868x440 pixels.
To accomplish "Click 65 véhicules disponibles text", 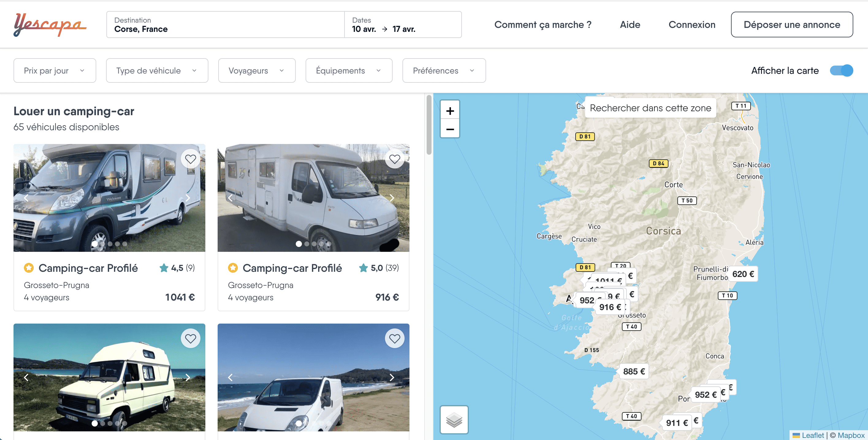I will (67, 127).
